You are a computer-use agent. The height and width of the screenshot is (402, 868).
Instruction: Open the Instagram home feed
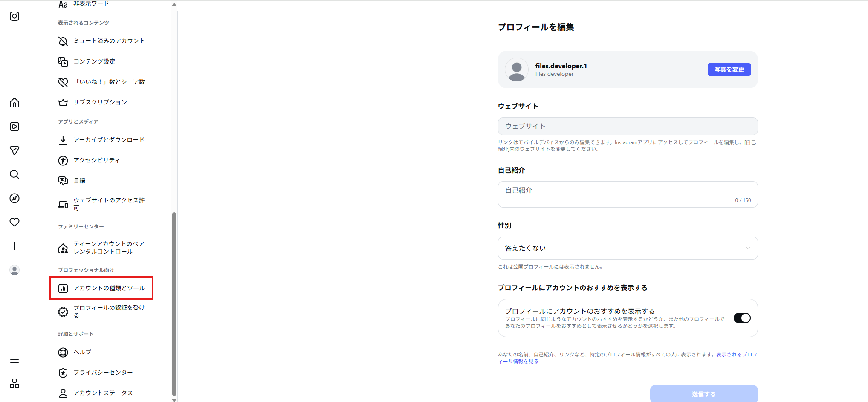(x=14, y=103)
